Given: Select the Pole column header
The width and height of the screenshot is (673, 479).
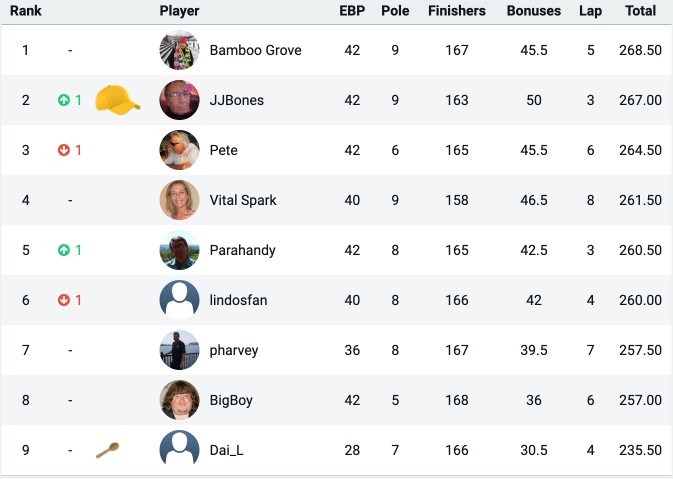Looking at the screenshot, I should click(395, 11).
